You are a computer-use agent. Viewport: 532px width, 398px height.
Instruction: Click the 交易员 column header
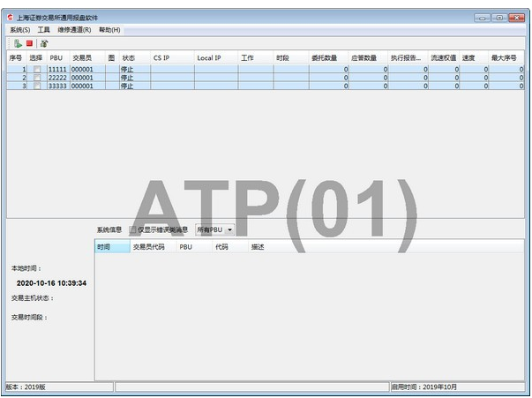coord(87,58)
